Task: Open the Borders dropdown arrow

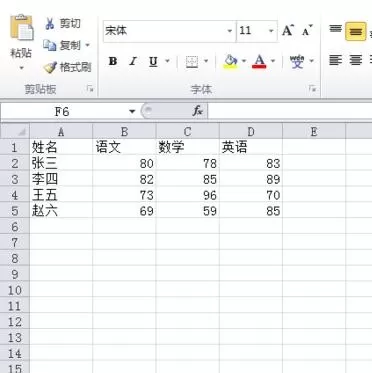Action: click(206, 61)
